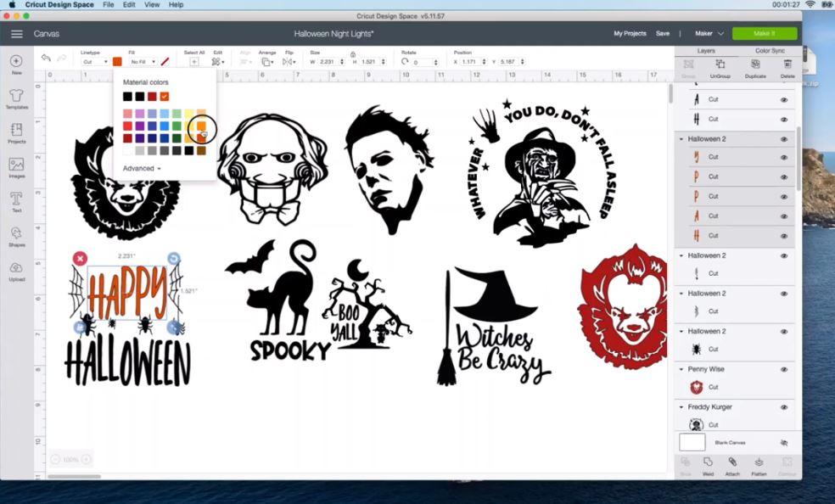Hide the spider Halloween 2 layer group
This screenshot has height=504, width=835.
(x=784, y=332)
